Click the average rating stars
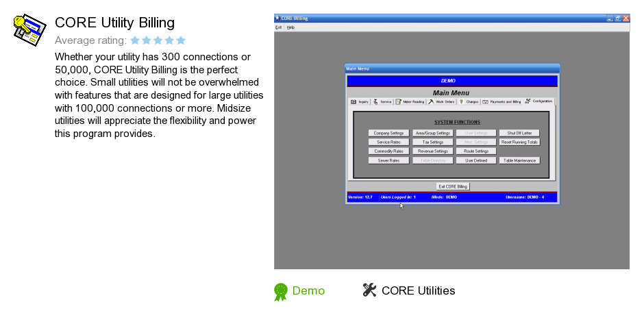 click(x=158, y=40)
